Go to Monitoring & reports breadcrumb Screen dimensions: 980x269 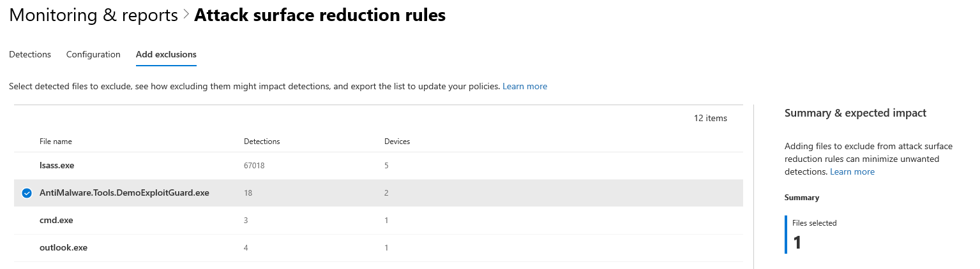pos(93,15)
